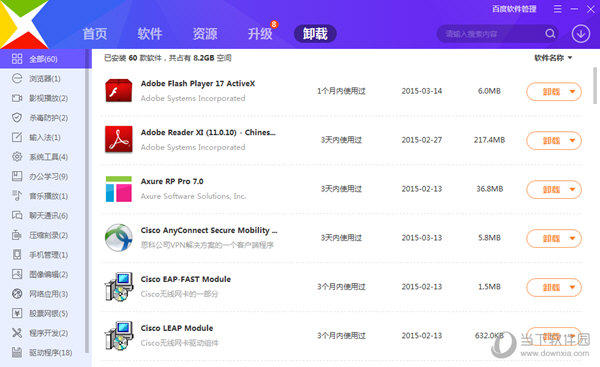Click the Cisco LEAP Module icon
The width and height of the screenshot is (600, 367).
point(119,336)
